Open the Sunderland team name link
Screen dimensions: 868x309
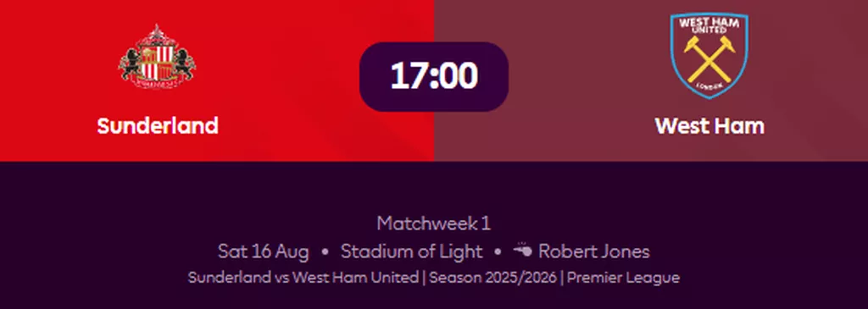click(158, 126)
